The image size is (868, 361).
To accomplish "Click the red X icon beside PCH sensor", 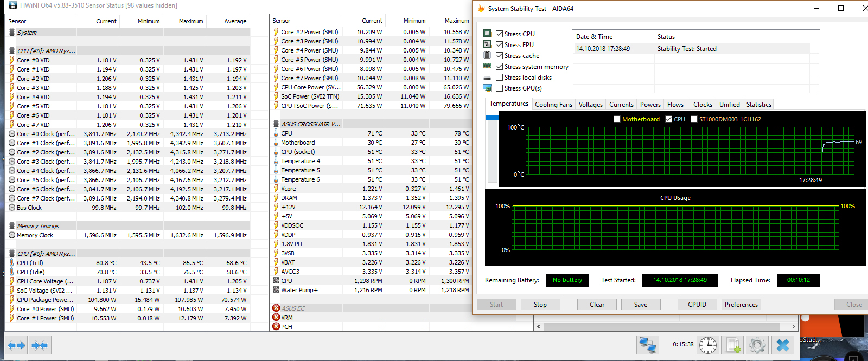I will click(x=276, y=326).
